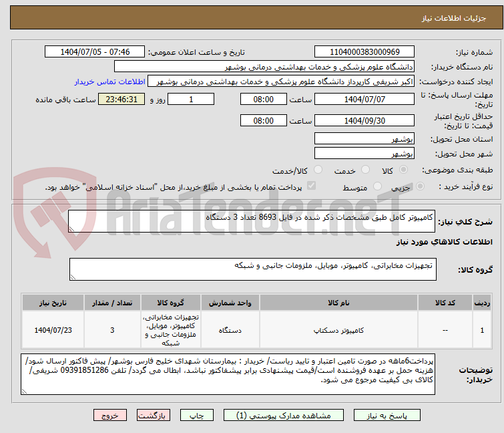
Task: Click the توضیحات خریدار text area
Action: pos(228,374)
